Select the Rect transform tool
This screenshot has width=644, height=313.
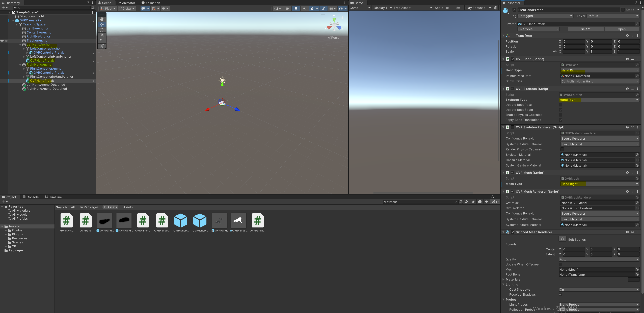[101, 41]
